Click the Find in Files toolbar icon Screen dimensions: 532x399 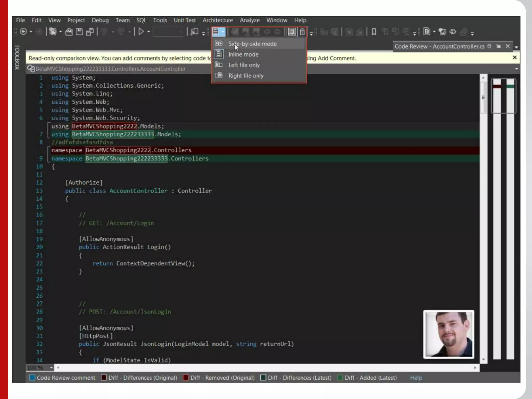pos(194,32)
